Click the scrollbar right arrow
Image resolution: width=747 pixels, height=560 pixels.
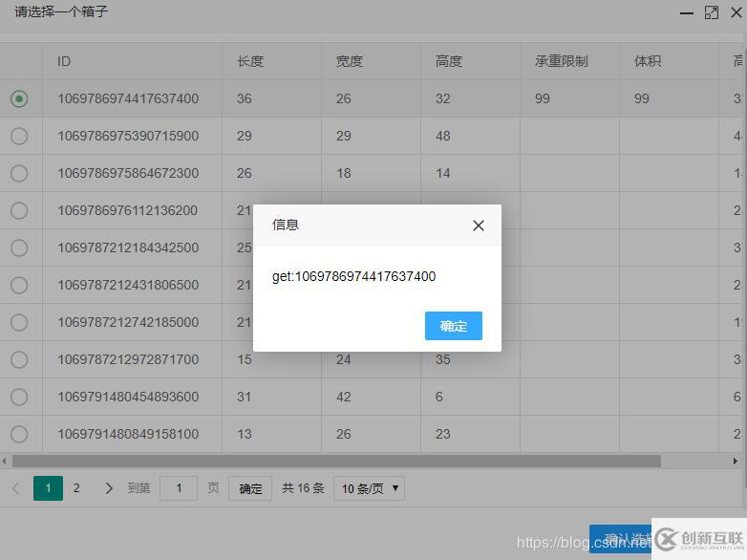[x=736, y=461]
